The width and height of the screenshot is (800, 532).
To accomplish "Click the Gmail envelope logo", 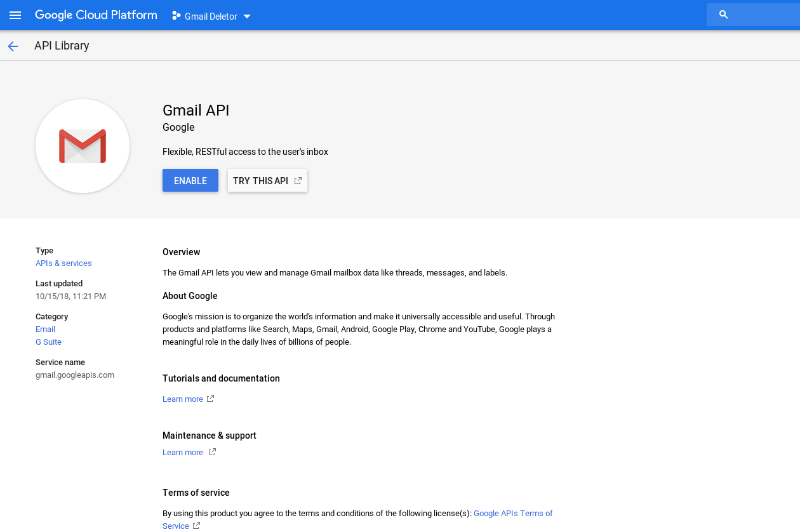I will (83, 146).
